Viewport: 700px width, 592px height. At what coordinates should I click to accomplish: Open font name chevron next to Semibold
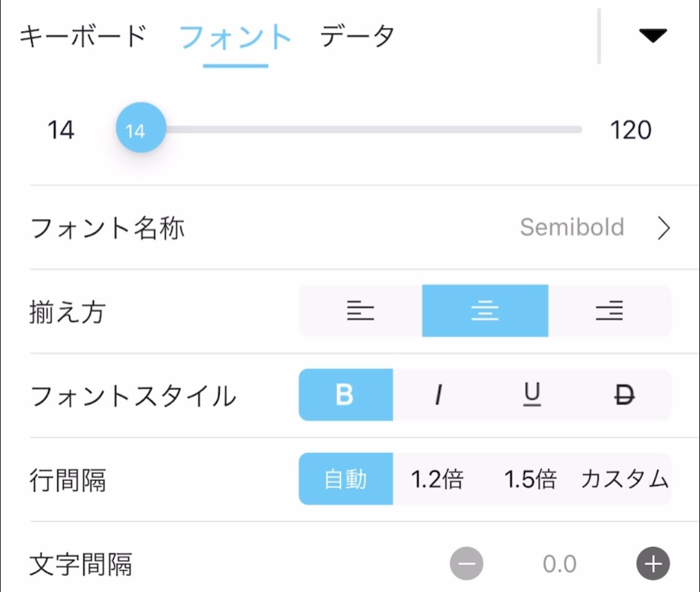pyautogui.click(x=664, y=228)
